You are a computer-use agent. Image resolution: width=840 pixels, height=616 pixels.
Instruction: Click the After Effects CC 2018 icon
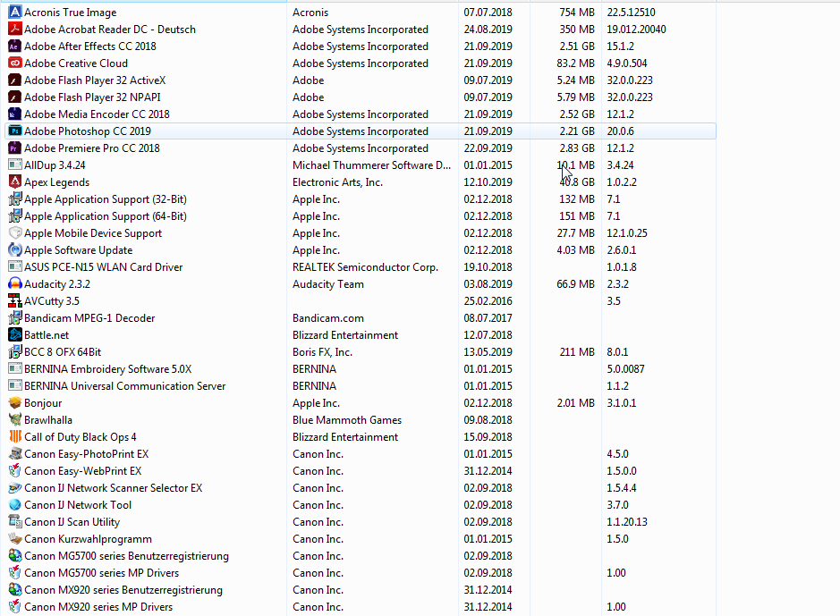point(15,46)
